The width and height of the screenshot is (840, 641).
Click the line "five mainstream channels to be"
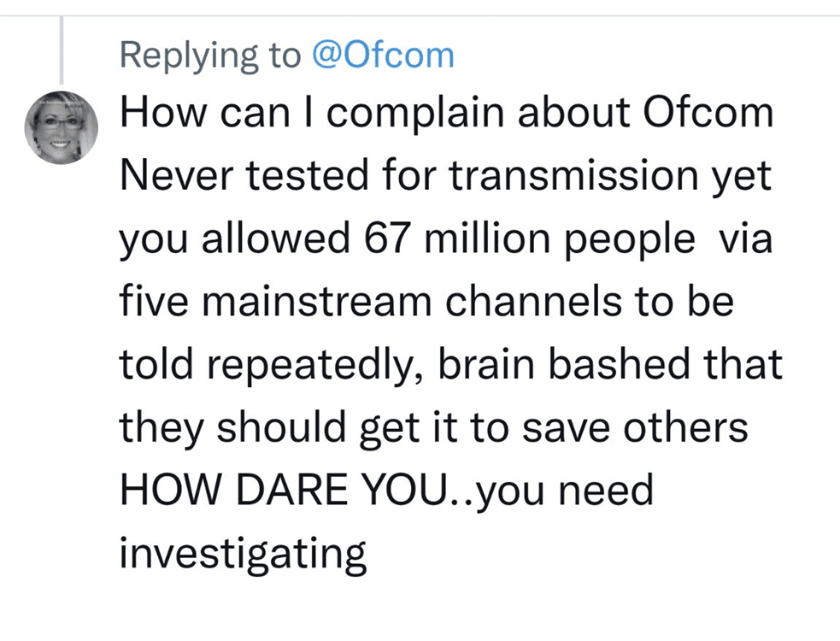426,303
